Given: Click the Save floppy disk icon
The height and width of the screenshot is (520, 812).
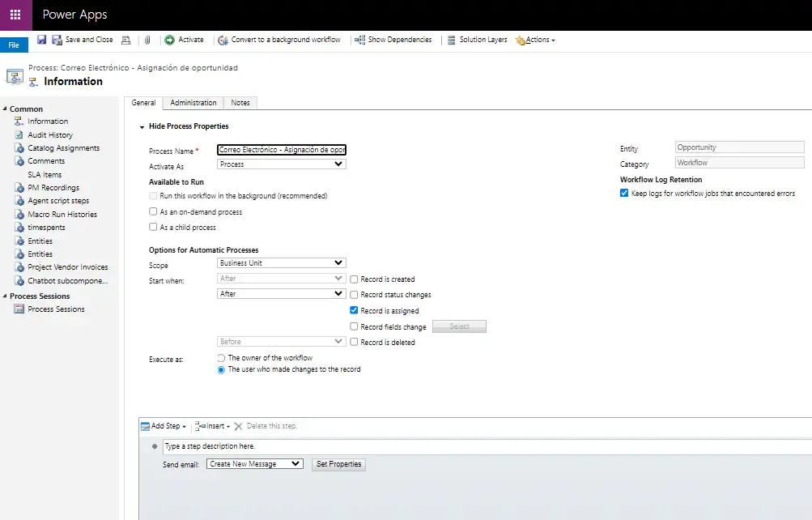Looking at the screenshot, I should click(x=41, y=40).
